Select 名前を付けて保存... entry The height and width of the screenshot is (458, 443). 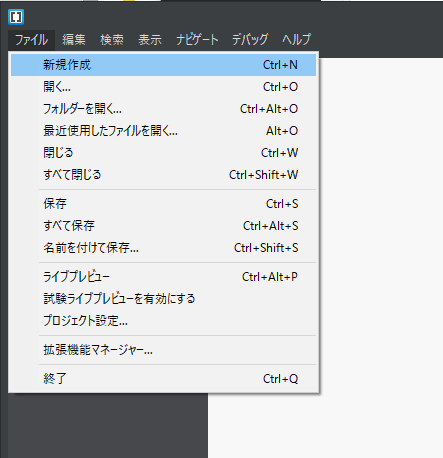[163, 248]
